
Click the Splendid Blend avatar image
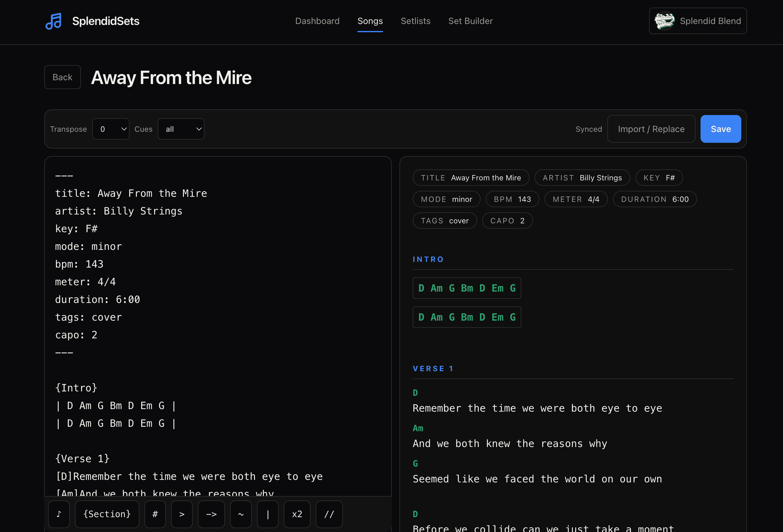pos(665,21)
